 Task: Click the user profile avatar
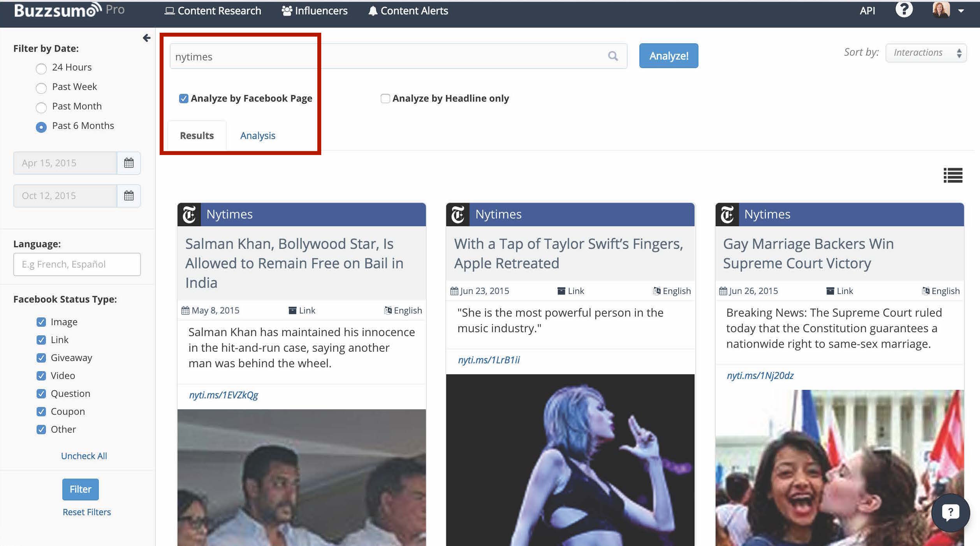(941, 10)
